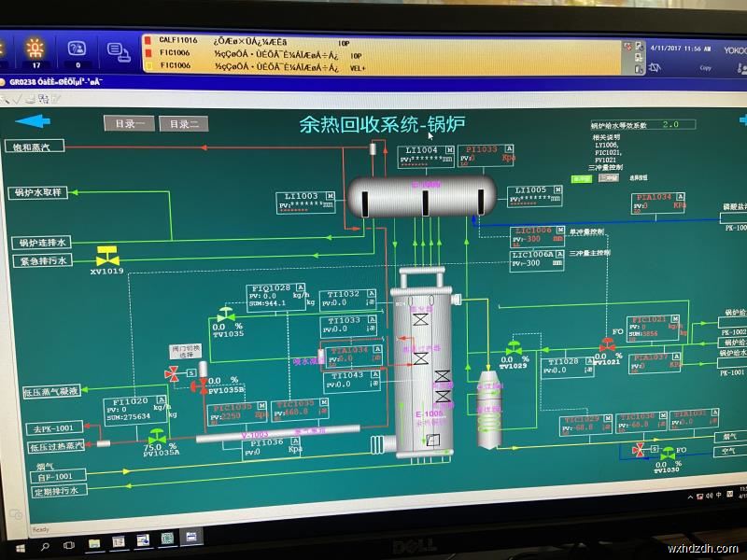
Task: Open the LIC1006 level controller faceplate
Action: (537, 234)
